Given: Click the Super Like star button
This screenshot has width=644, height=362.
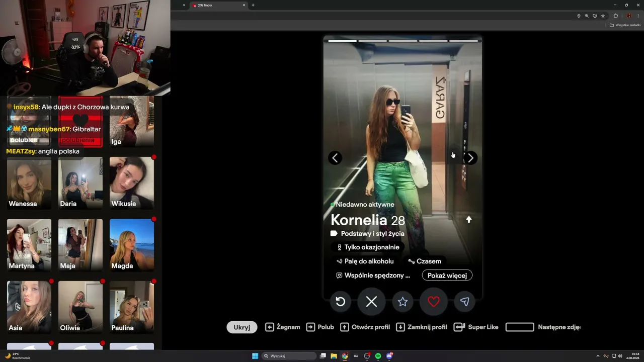Looking at the screenshot, I should [403, 301].
